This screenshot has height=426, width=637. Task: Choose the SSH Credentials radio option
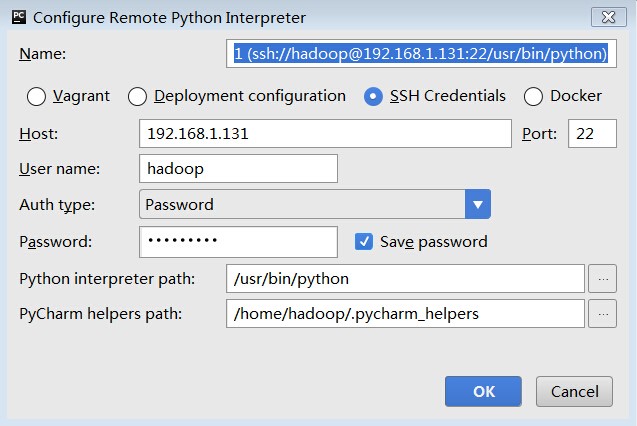(x=373, y=97)
